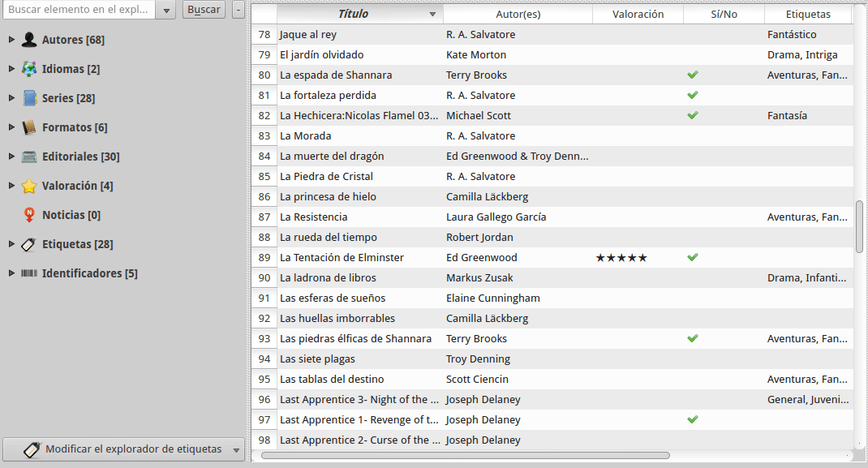Click the Identificadores barcode icon
The image size is (868, 468).
(x=29, y=273)
